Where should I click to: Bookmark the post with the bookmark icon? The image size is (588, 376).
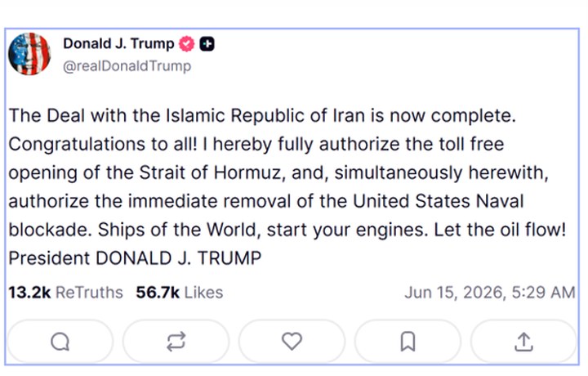(408, 342)
